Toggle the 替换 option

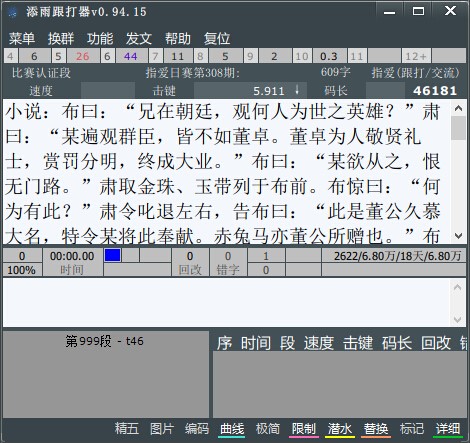click(x=376, y=429)
